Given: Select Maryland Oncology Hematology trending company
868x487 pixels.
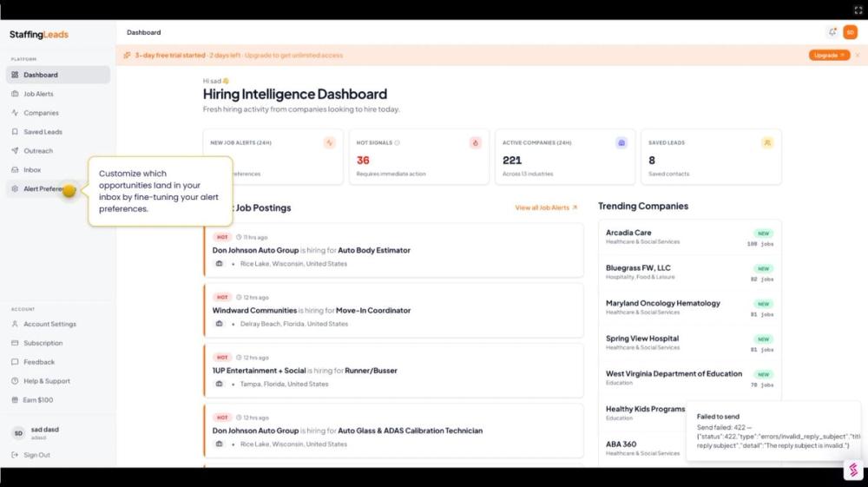Looking at the screenshot, I should click(690, 307).
